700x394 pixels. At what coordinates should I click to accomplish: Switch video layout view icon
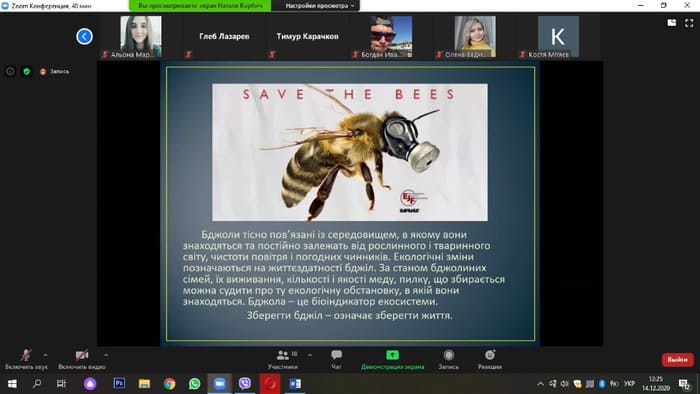[x=672, y=22]
